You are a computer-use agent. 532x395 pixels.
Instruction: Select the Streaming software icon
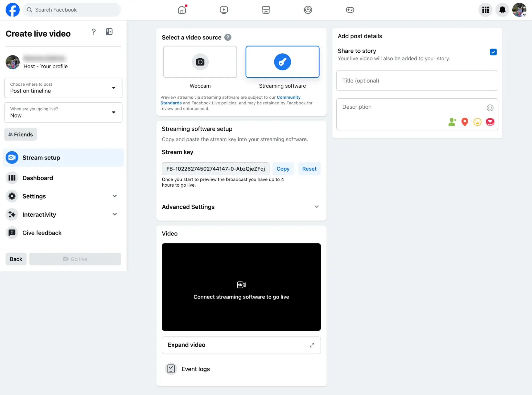tap(282, 61)
